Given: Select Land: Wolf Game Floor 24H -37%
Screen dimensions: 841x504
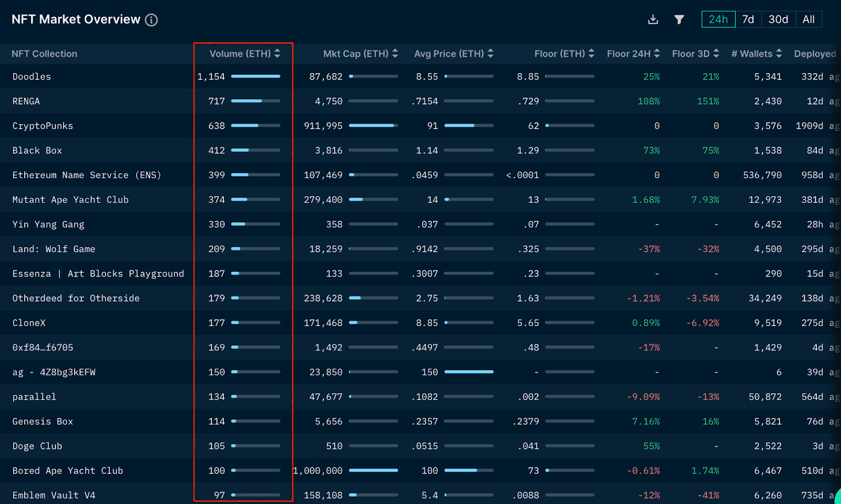Looking at the screenshot, I should tap(649, 249).
